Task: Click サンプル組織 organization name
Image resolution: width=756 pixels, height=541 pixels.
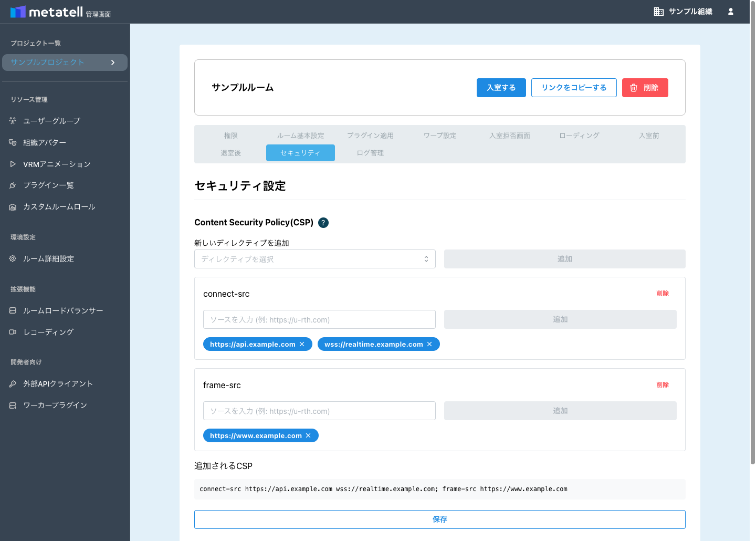Action: tap(690, 12)
